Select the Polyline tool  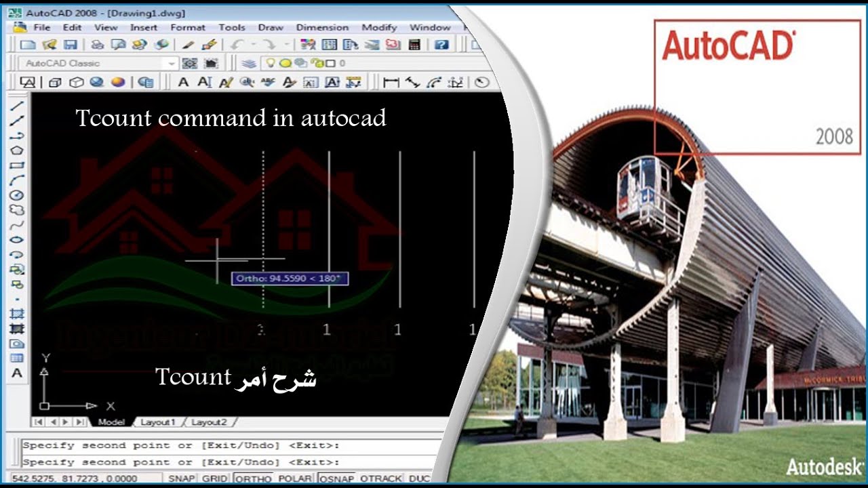coord(17,136)
